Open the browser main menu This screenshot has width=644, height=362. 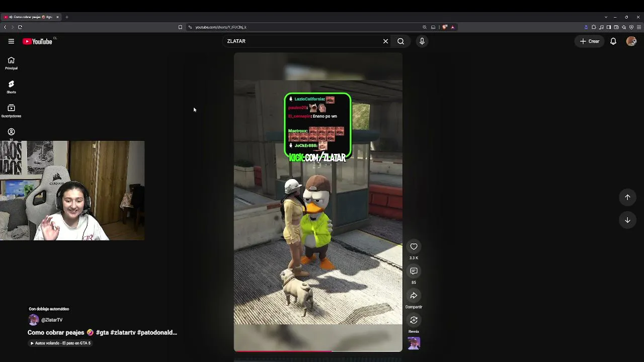(x=639, y=27)
